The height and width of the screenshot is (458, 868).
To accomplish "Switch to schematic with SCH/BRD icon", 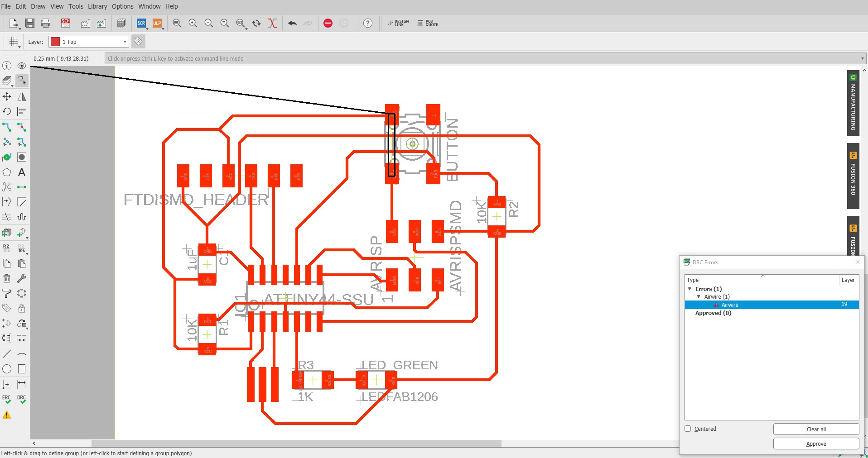I will 66,23.
